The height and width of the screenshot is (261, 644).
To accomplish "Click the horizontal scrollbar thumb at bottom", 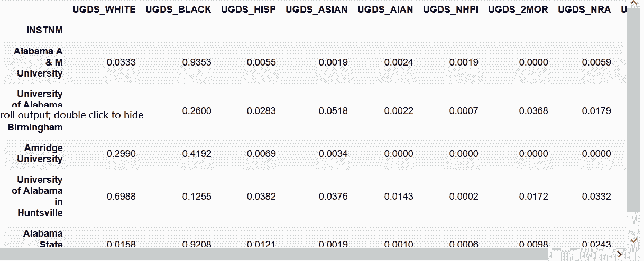I will click(x=274, y=254).
